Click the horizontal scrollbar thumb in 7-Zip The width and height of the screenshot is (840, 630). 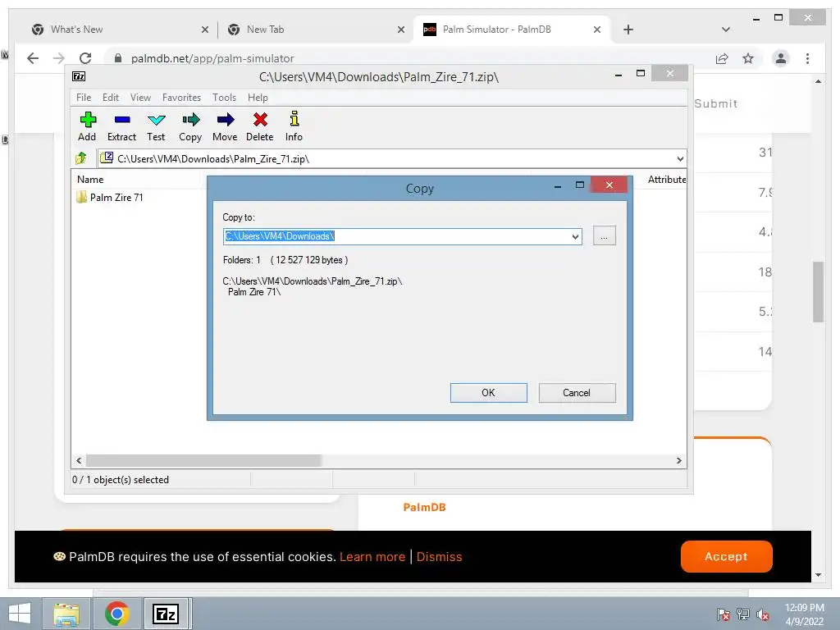click(x=203, y=461)
